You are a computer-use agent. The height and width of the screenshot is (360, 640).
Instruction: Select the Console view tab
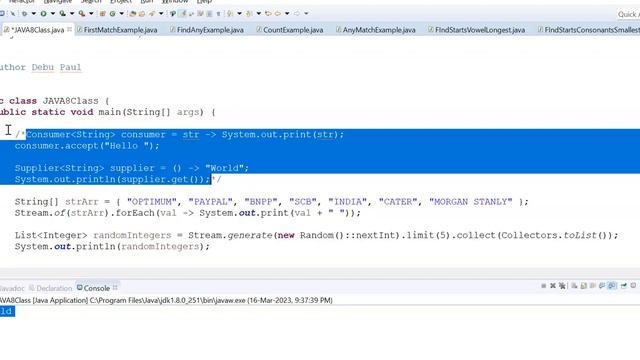coord(97,288)
